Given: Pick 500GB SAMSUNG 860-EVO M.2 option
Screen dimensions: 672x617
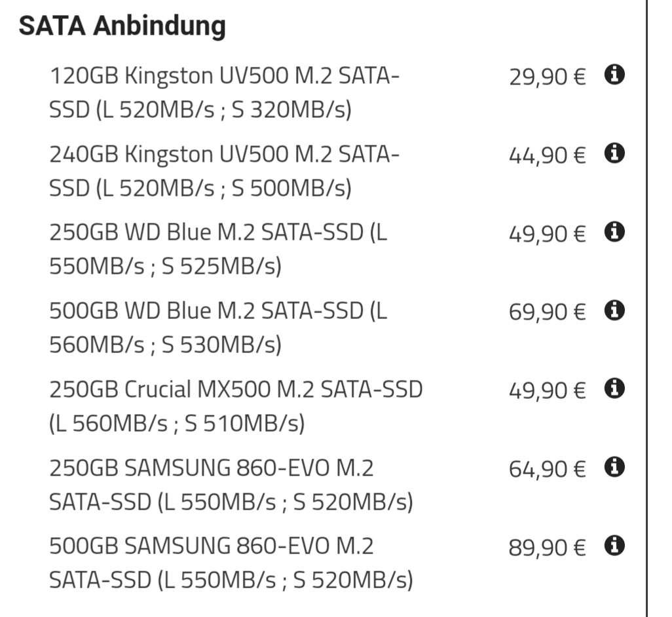Looking at the screenshot, I should tap(231, 563).
